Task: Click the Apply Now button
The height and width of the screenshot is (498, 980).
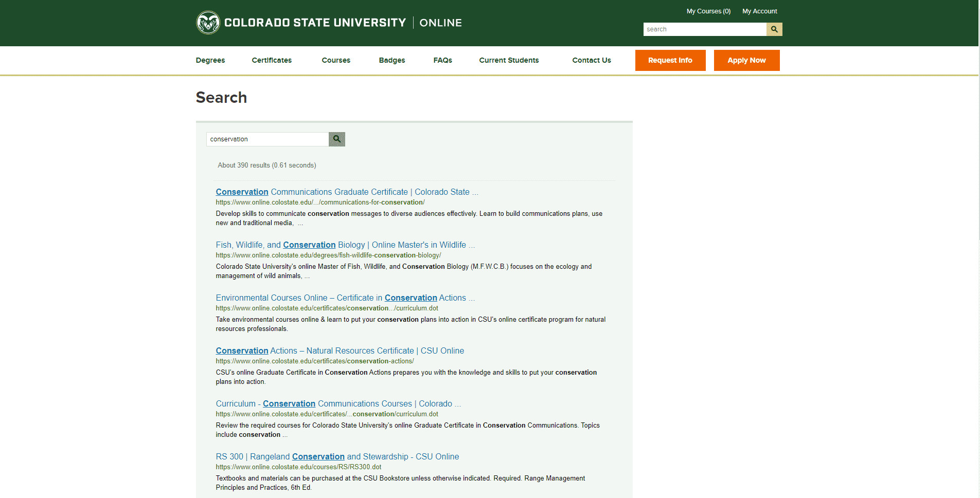Action: (746, 60)
